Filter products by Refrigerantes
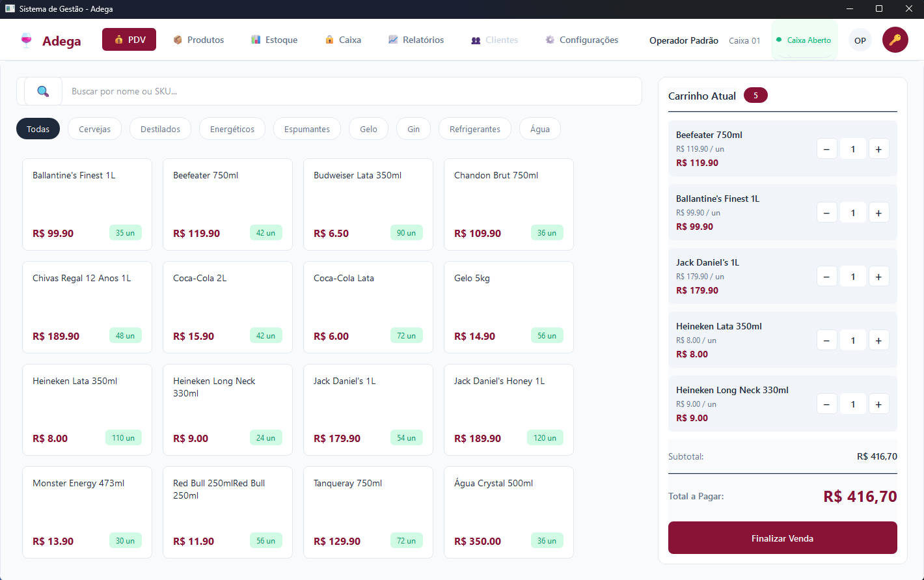The image size is (924, 580). coord(475,129)
